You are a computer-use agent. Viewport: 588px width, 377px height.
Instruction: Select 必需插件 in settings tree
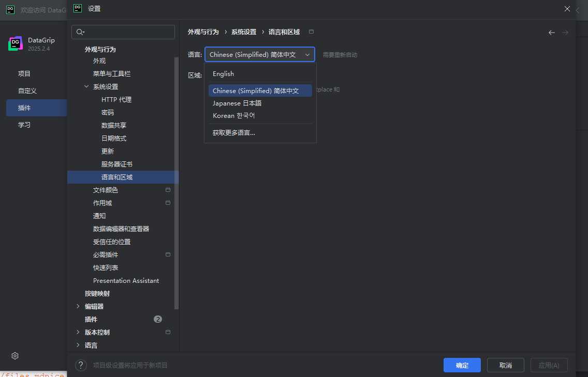coord(106,255)
